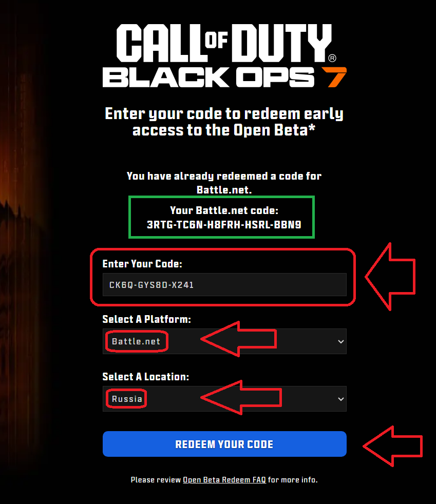Click the Redeem Your Code button
The image size is (436, 504).
(224, 444)
